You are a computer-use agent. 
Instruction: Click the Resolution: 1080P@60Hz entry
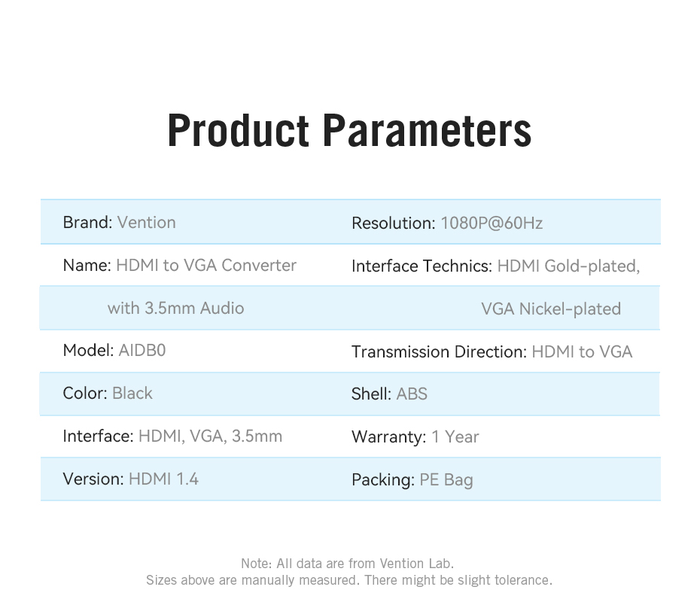click(447, 223)
